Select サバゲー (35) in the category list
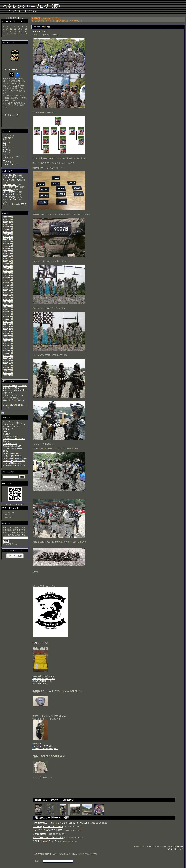 click(x=6, y=135)
